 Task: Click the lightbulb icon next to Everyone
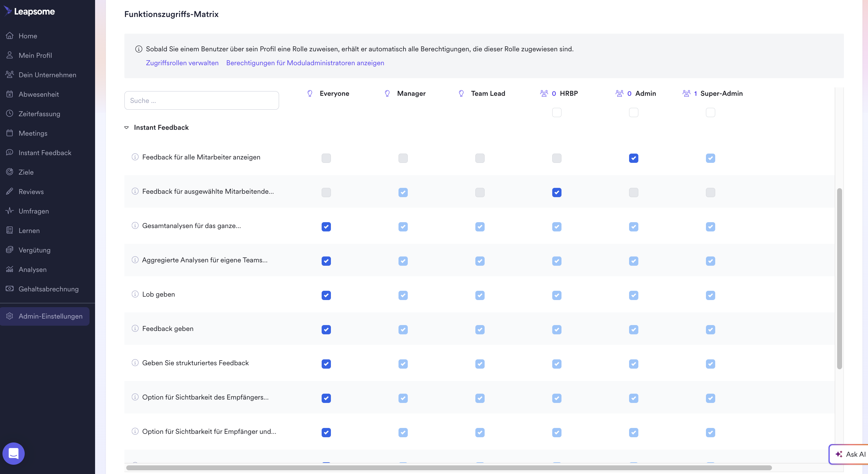[x=310, y=93]
